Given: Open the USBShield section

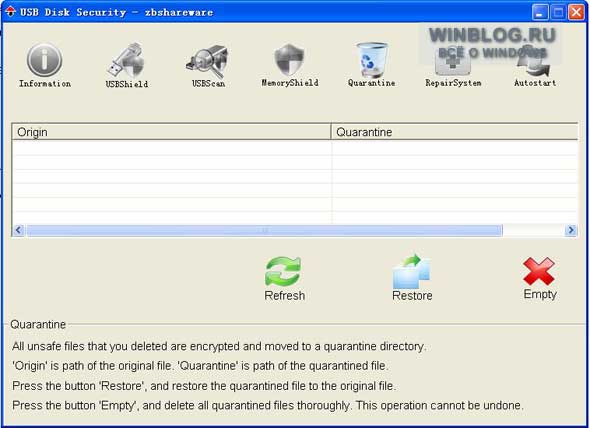Looking at the screenshot, I should (127, 65).
